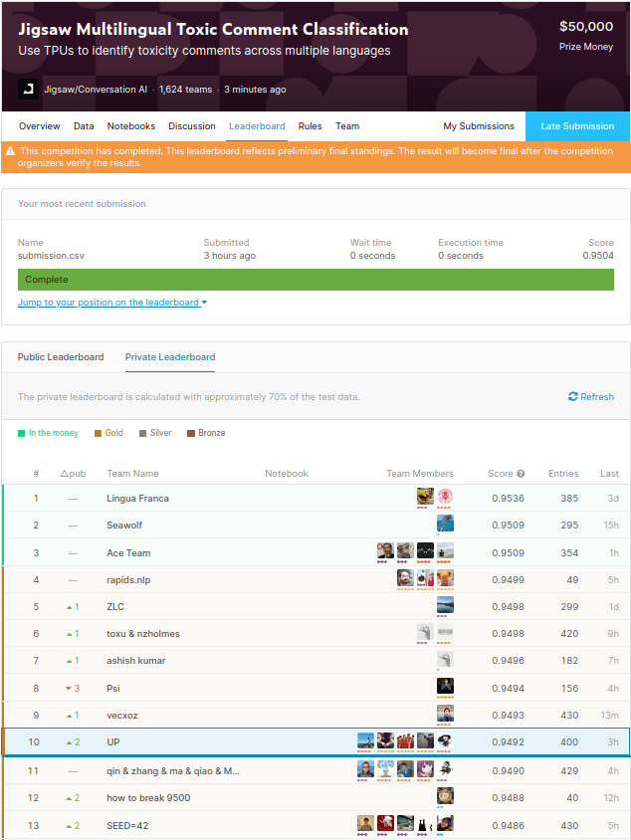Open the Lingua Franca team name
Screen dimensions: 631x840
pyautogui.click(x=137, y=499)
